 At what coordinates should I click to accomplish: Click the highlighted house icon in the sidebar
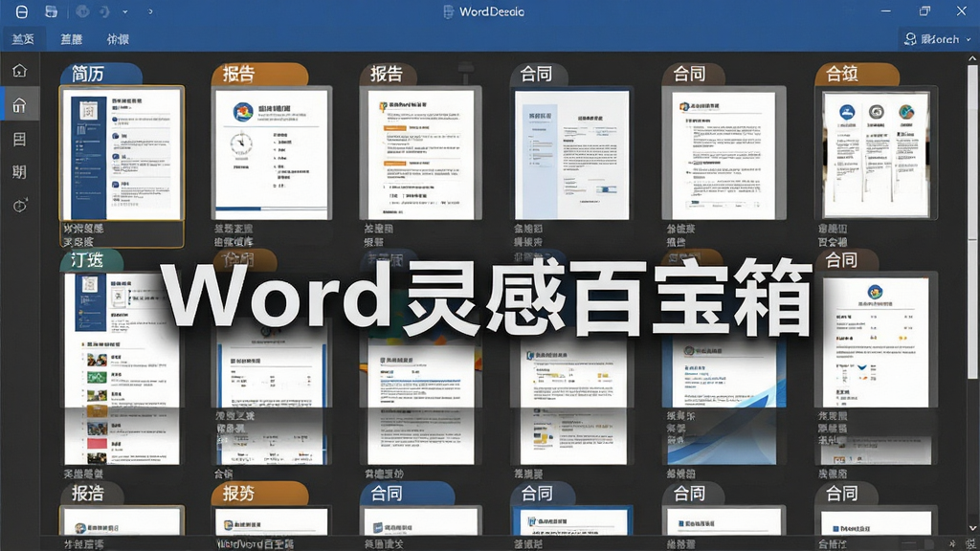tap(19, 105)
